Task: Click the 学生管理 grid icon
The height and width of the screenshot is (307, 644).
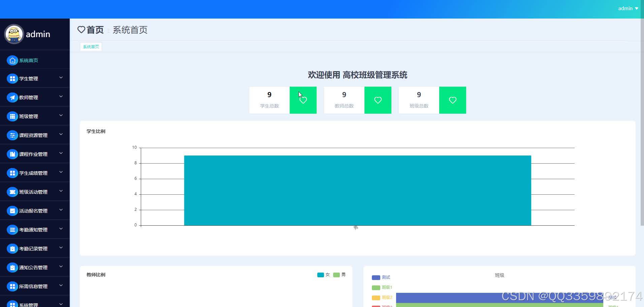Action: point(12,79)
